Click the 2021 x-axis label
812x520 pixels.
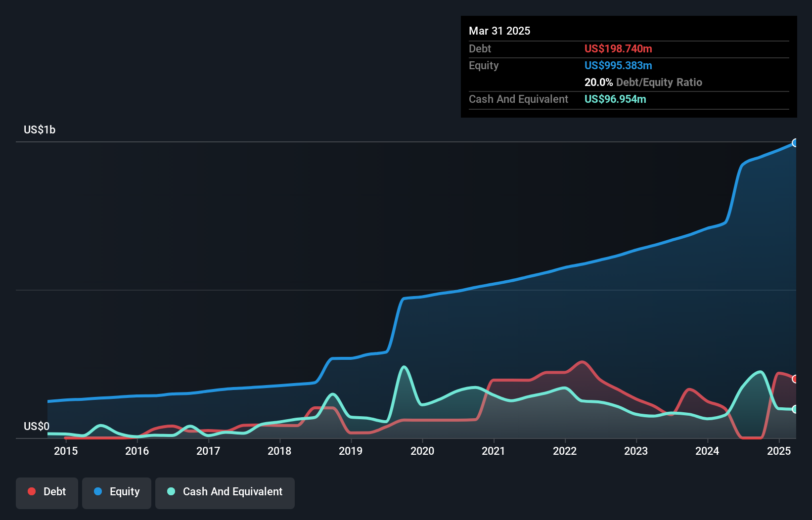point(494,451)
